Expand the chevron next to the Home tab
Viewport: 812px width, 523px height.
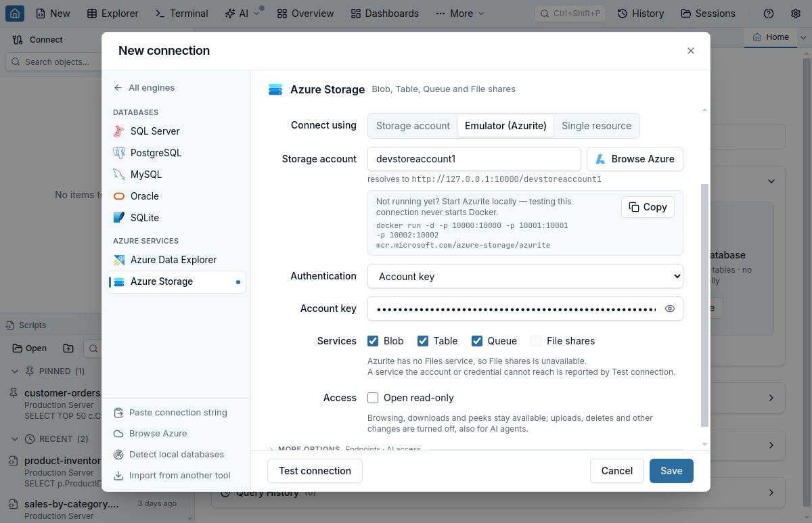pyautogui.click(x=803, y=38)
